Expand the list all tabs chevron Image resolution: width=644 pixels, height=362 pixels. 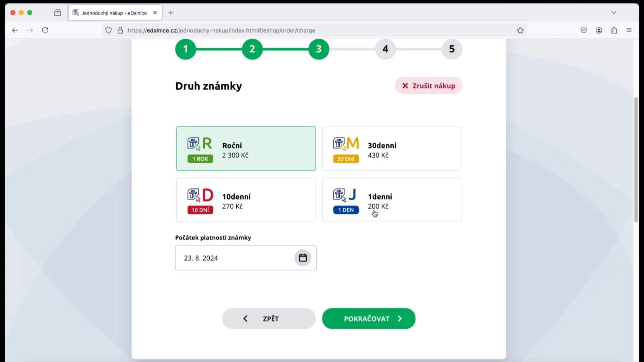614,12
